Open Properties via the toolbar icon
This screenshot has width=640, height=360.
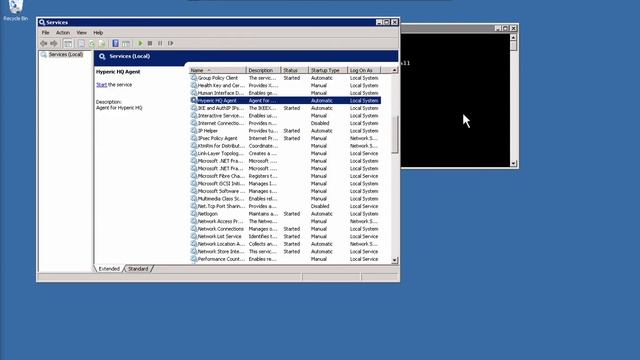click(x=81, y=43)
